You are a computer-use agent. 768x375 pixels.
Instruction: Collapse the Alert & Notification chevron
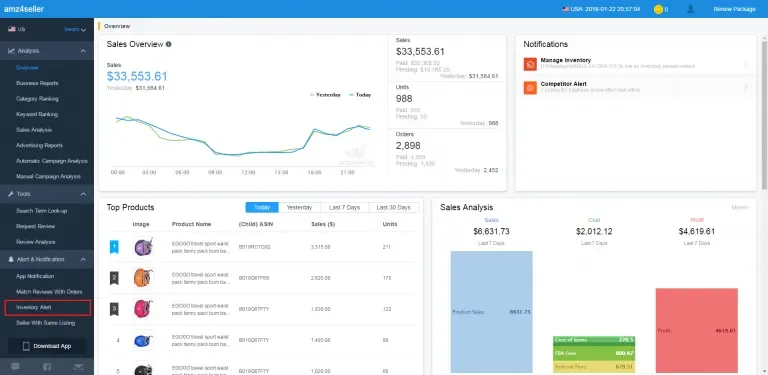(83, 259)
